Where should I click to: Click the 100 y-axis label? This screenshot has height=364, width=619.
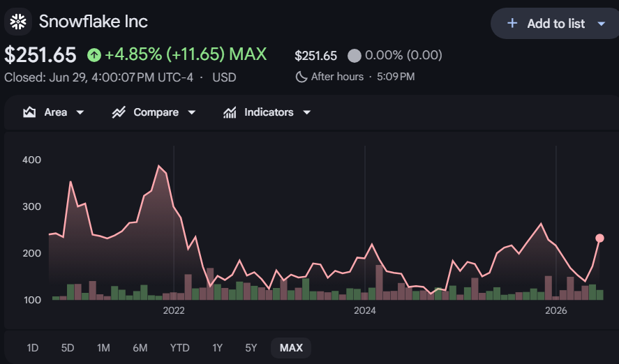tap(32, 300)
